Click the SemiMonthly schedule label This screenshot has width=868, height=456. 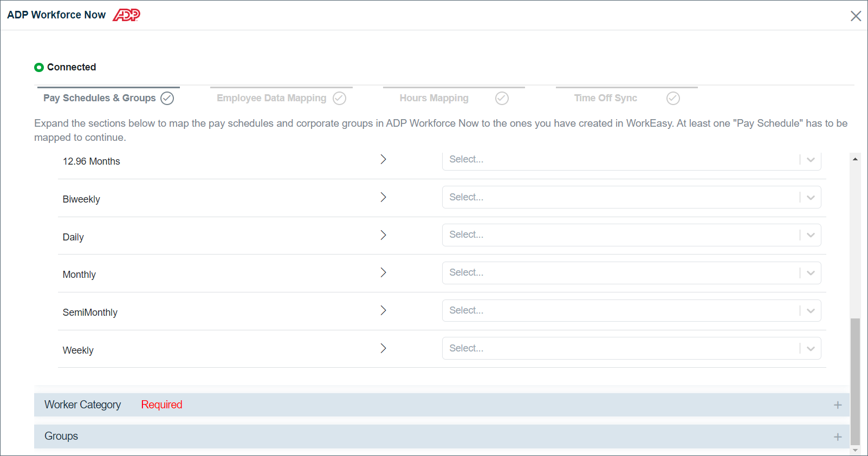90,312
